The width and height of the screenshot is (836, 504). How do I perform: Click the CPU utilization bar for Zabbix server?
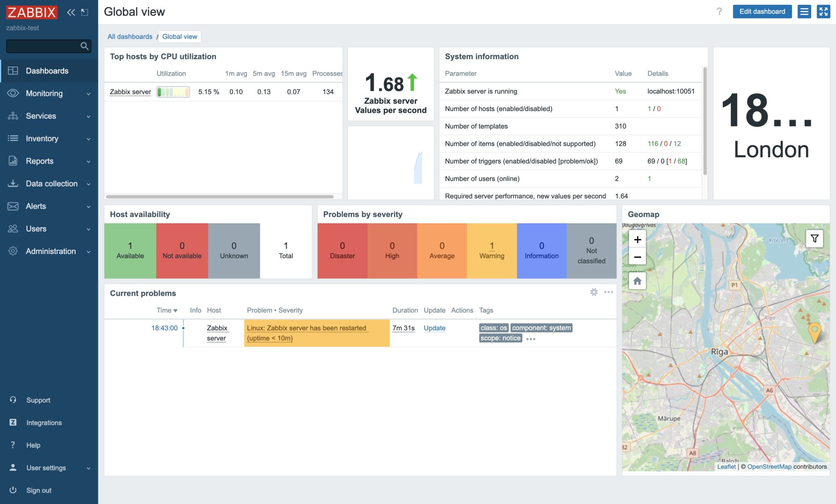pyautogui.click(x=173, y=91)
